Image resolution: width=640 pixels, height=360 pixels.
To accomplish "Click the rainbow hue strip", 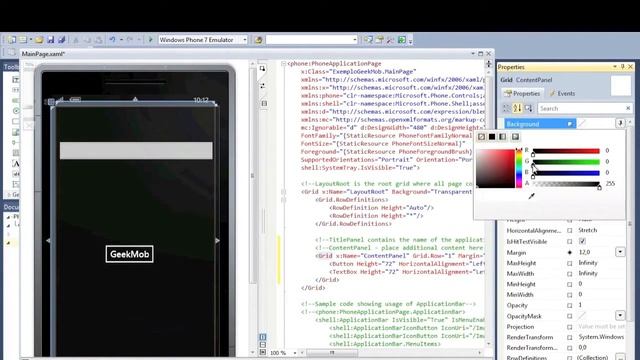I will pos(519,169).
